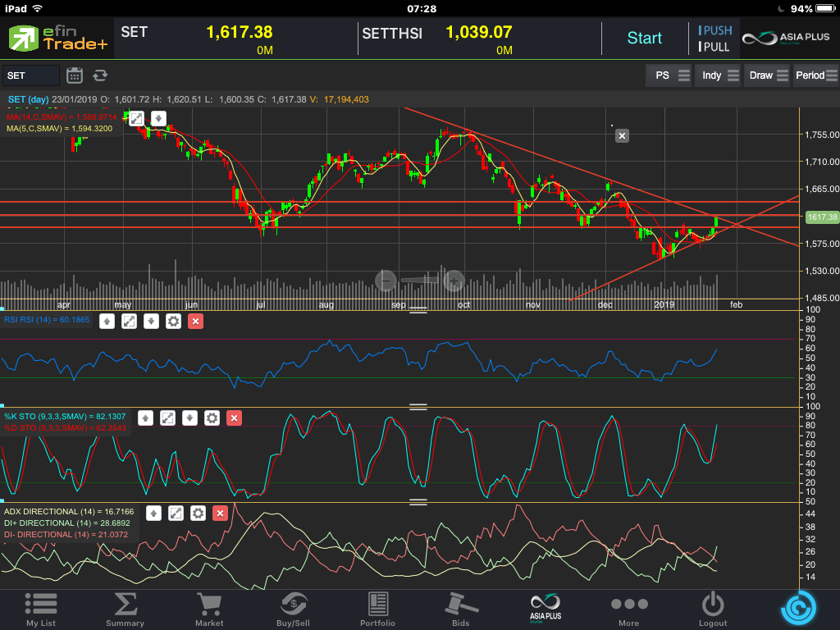Switch streaming mode to PUSH
This screenshot has width=840, height=630.
pos(715,30)
